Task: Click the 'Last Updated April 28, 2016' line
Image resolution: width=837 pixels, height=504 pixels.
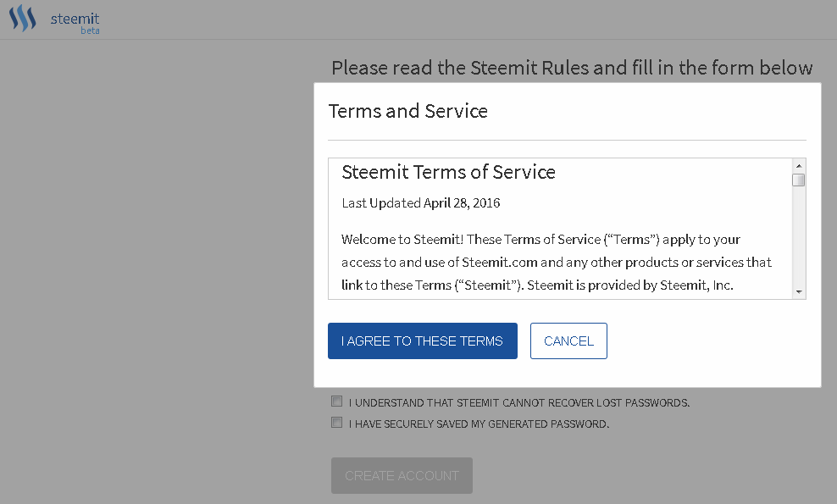Action: [421, 203]
